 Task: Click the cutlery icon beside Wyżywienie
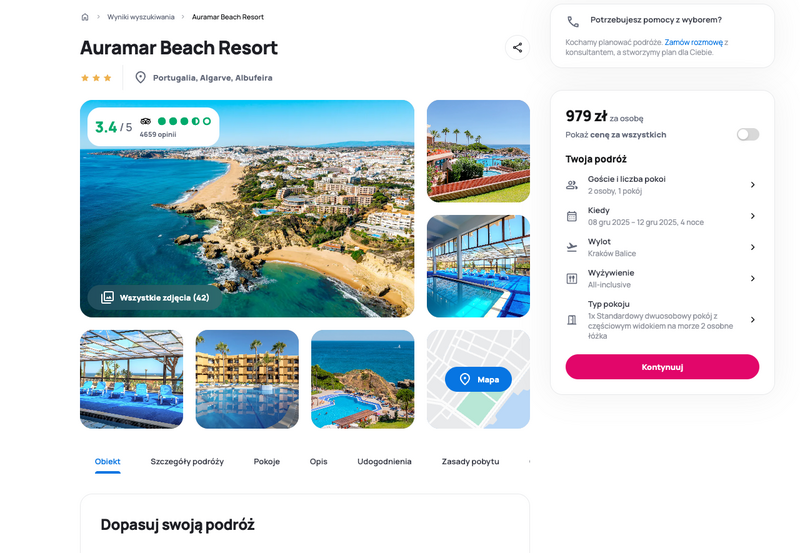pyautogui.click(x=572, y=279)
